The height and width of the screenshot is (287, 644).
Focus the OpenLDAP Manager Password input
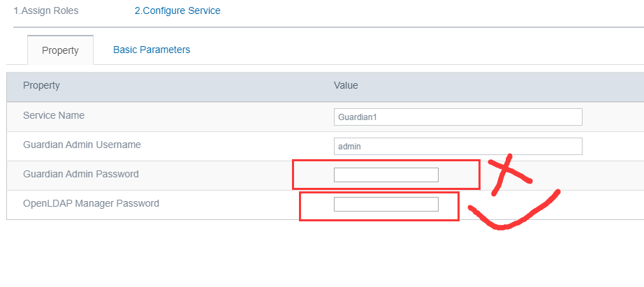click(x=386, y=204)
